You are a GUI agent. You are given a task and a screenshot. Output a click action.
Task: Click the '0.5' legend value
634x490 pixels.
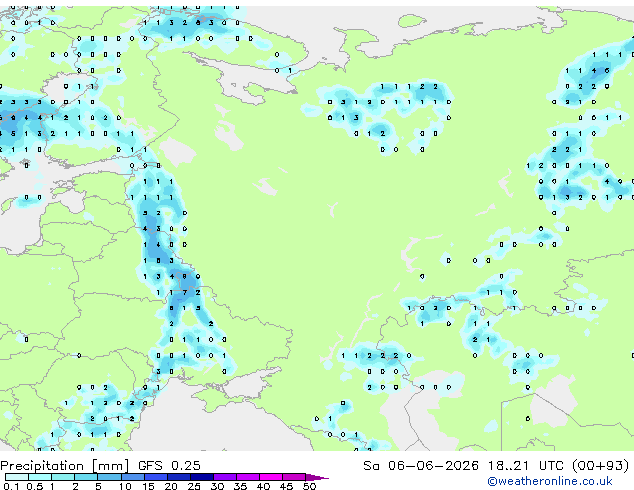click(35, 486)
